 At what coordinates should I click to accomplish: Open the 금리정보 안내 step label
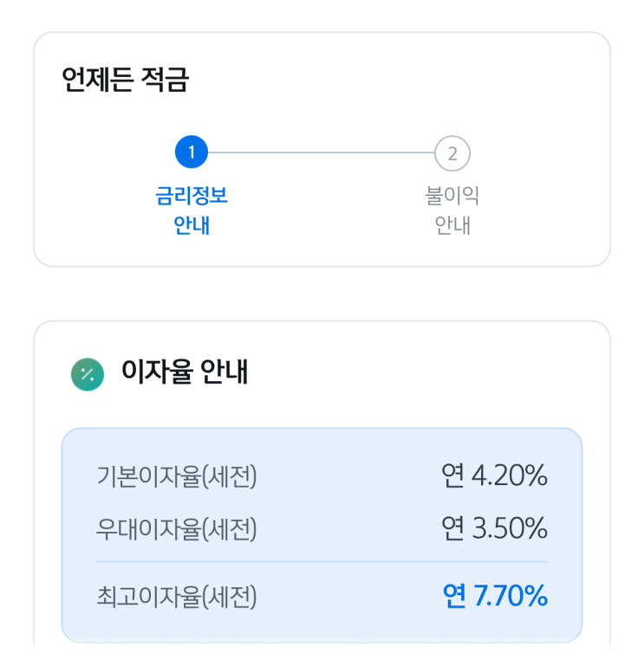(x=192, y=210)
